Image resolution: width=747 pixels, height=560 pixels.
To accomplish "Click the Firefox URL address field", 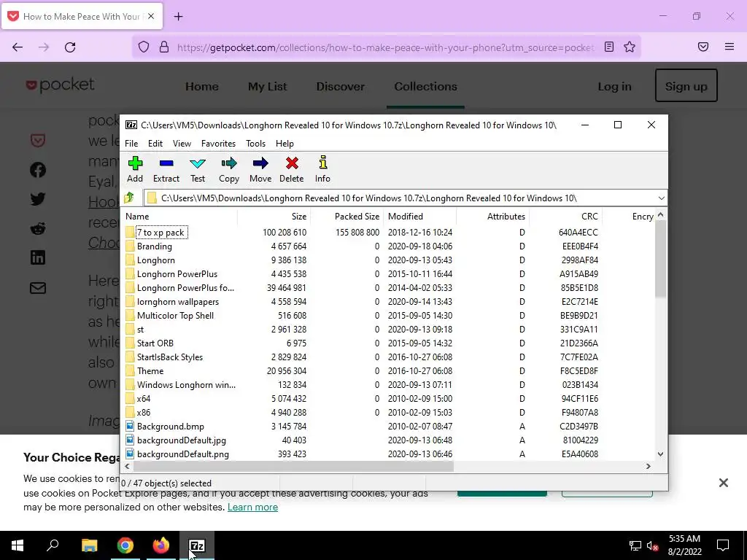I will pos(386,47).
